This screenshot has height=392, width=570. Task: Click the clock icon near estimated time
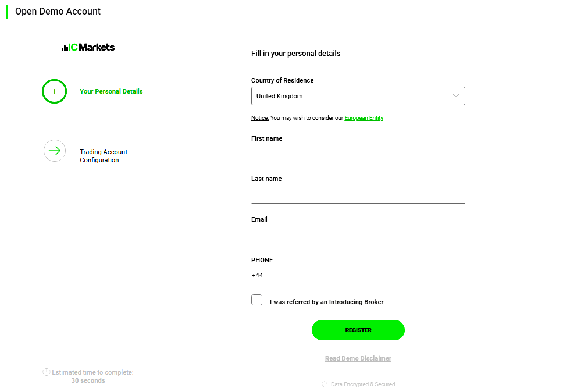45,372
